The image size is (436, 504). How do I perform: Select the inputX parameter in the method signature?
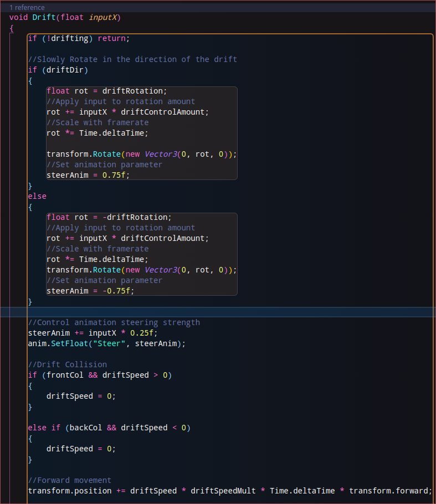[102, 17]
